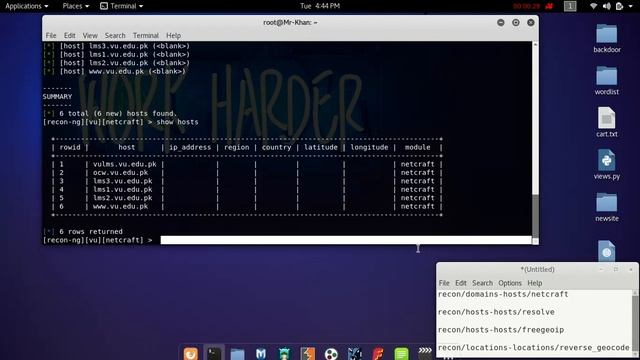Open the Terminal icon in the dock
Image resolution: width=640 pixels, height=360 pixels.
pos(213,353)
